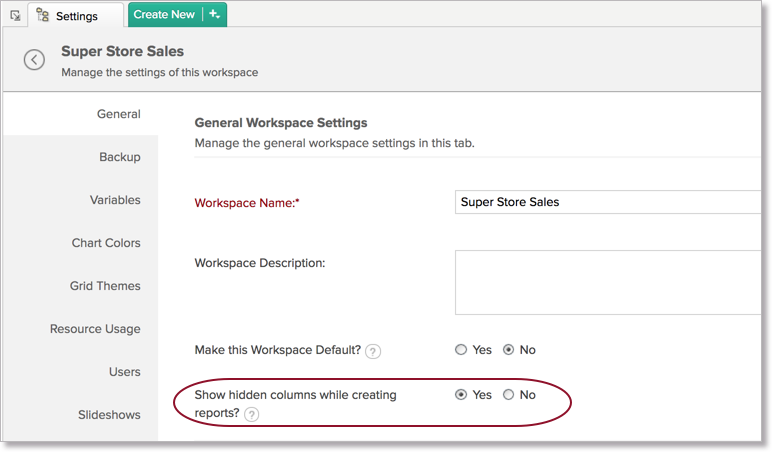This screenshot has height=452, width=772.
Task: Click the back arrow icon
Action: click(35, 60)
